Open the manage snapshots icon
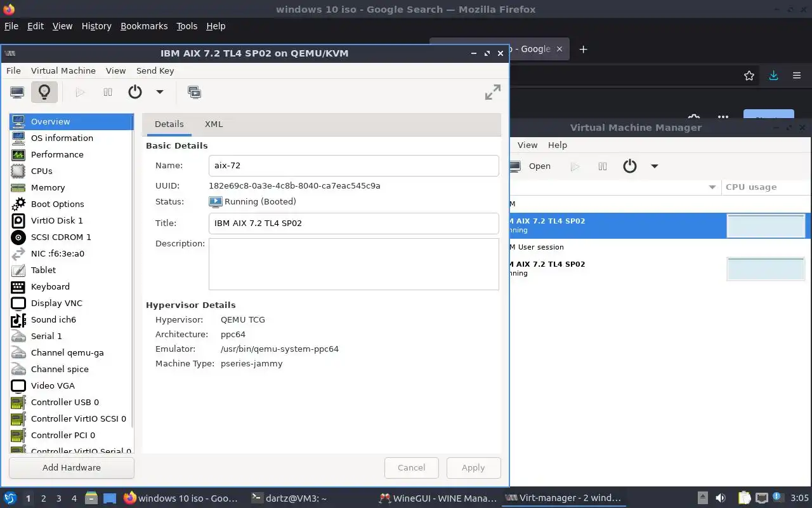The height and width of the screenshot is (508, 812). pos(194,92)
